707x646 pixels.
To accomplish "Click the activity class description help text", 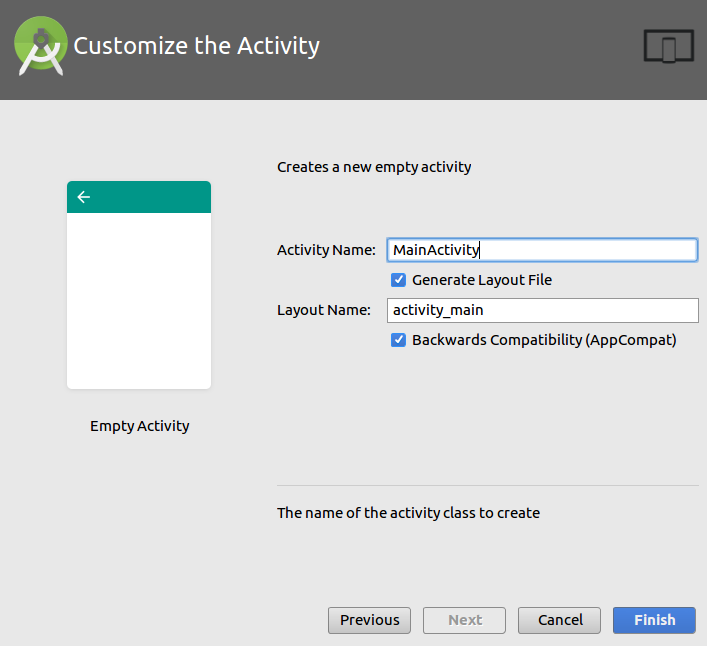I will 408,513.
